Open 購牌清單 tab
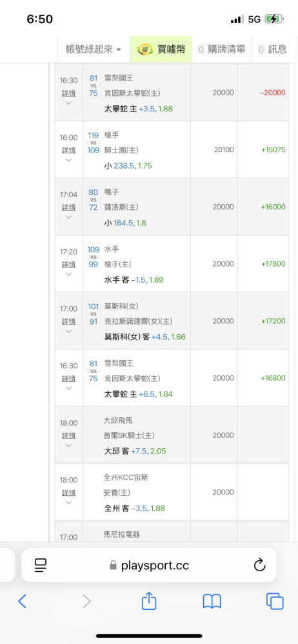The width and height of the screenshot is (298, 644). tap(221, 50)
